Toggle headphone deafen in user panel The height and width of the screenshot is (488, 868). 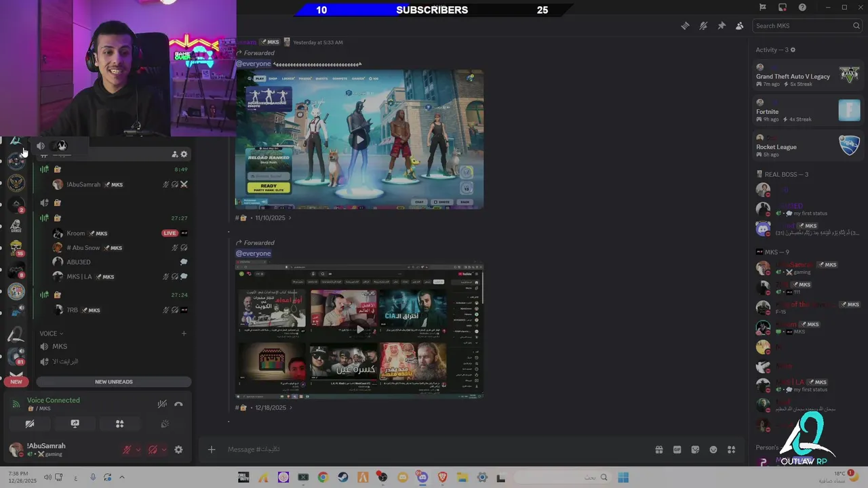(153, 449)
